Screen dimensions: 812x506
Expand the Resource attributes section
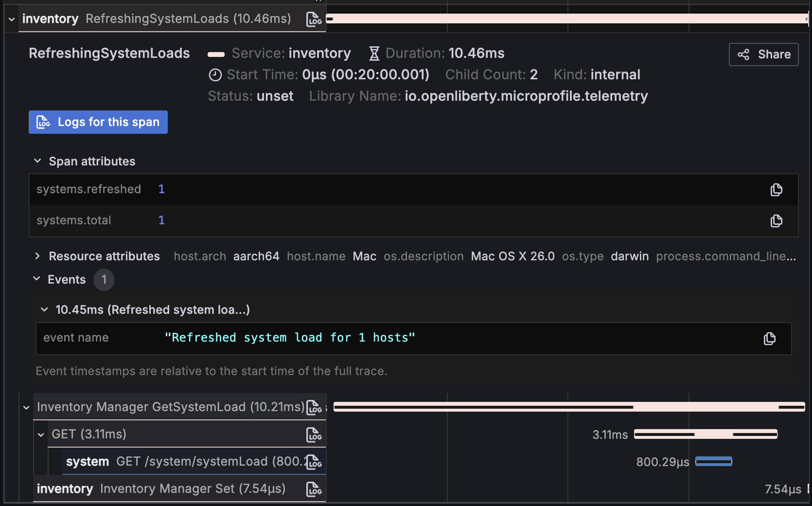(x=37, y=256)
